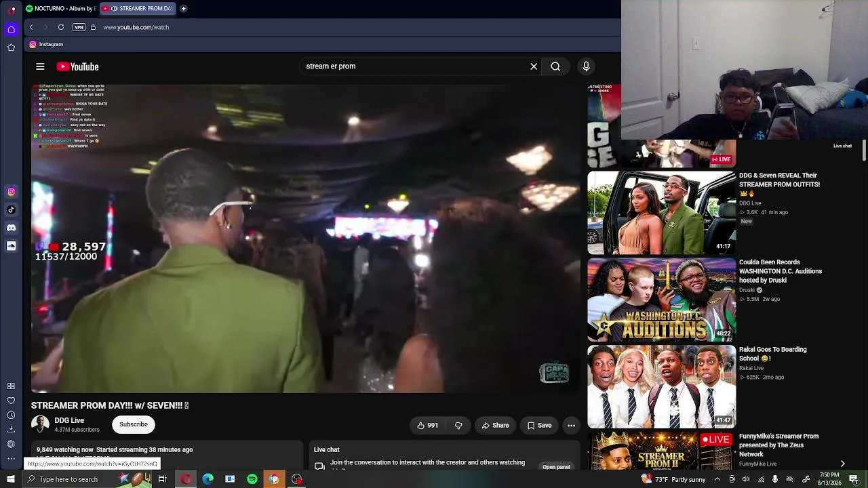868x488 pixels.
Task: Open Opera settings gear in sidebar
Action: (11, 444)
